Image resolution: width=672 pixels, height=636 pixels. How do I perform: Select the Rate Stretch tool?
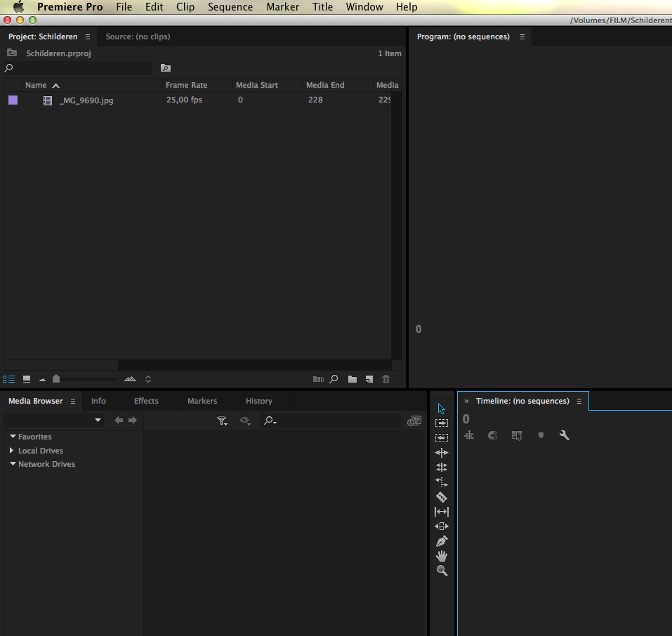(x=442, y=482)
